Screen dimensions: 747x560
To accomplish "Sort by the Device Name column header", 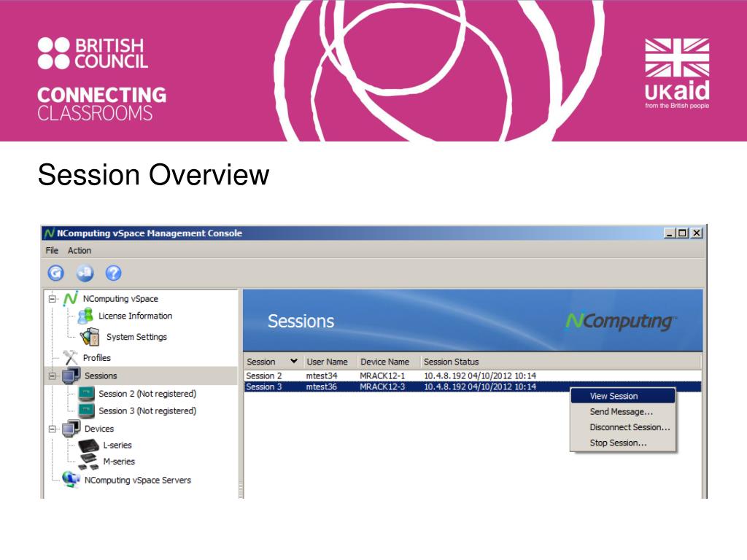I will 385,362.
